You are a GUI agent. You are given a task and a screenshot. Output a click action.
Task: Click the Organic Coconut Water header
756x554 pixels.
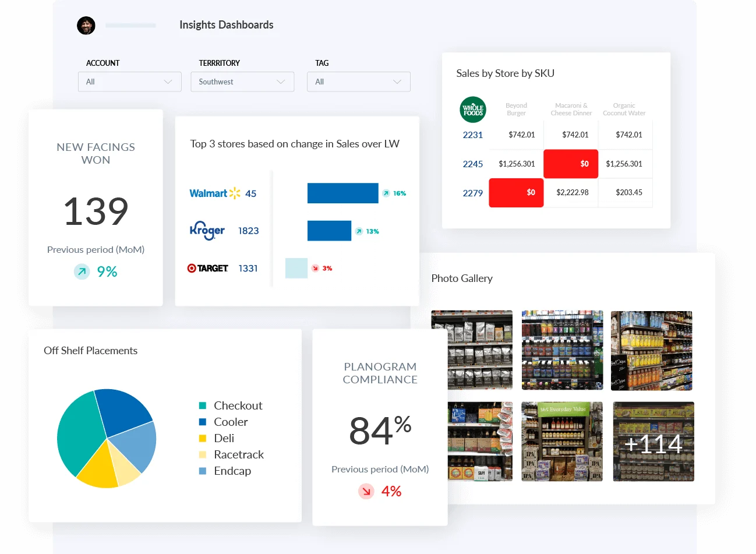point(624,110)
